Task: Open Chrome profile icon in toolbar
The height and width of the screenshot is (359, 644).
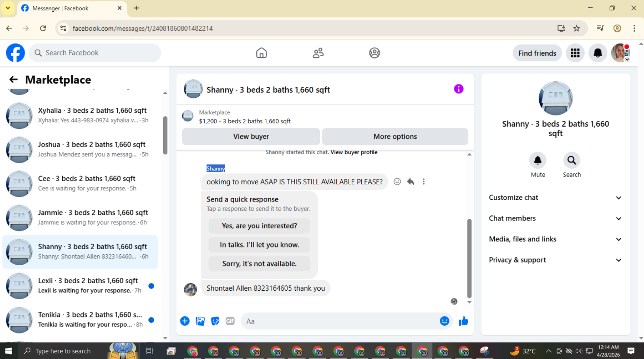Action: pyautogui.click(x=617, y=28)
